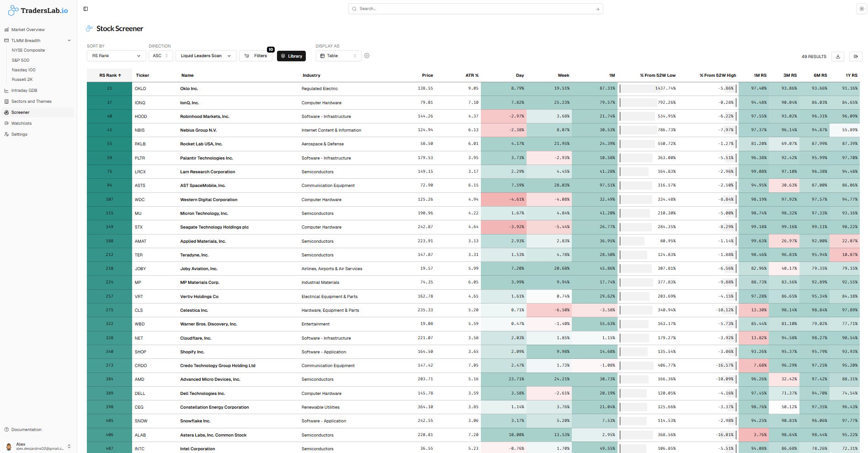Image resolution: width=868 pixels, height=453 pixels.
Task: Click the Settings sidebar icon
Action: tap(6, 134)
